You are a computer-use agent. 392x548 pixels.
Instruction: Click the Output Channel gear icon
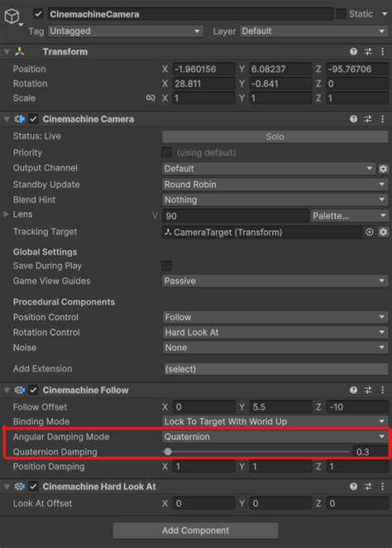coord(383,169)
